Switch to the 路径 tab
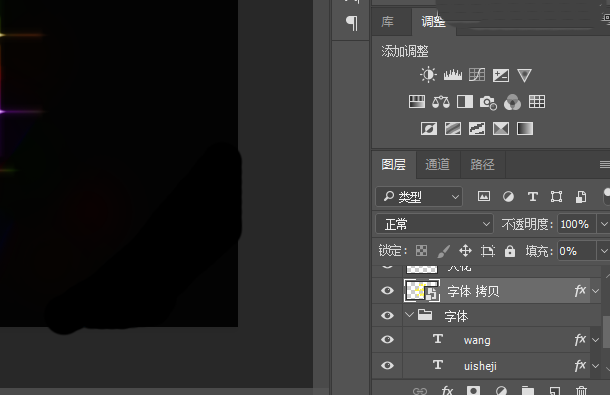 pos(482,164)
